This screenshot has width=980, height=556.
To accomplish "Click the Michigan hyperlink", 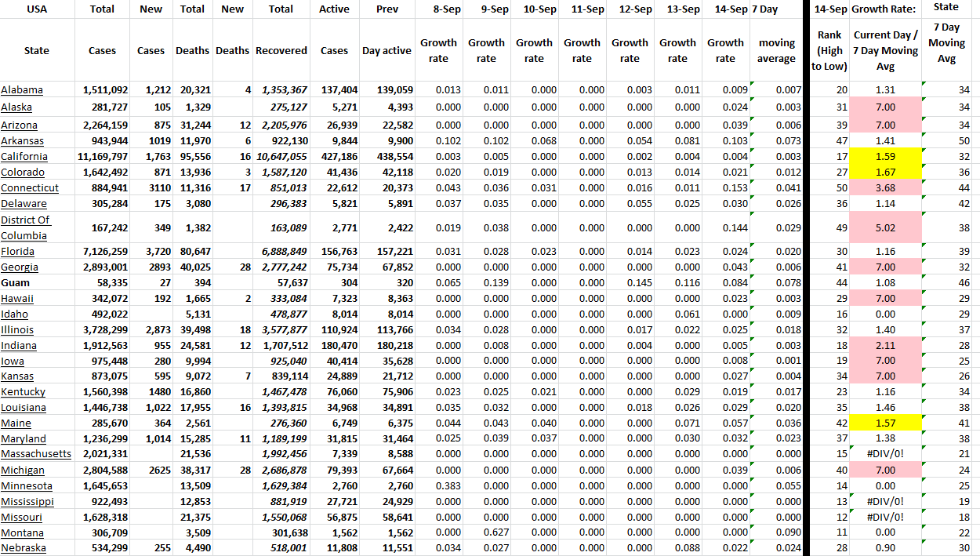I will pos(23,471).
